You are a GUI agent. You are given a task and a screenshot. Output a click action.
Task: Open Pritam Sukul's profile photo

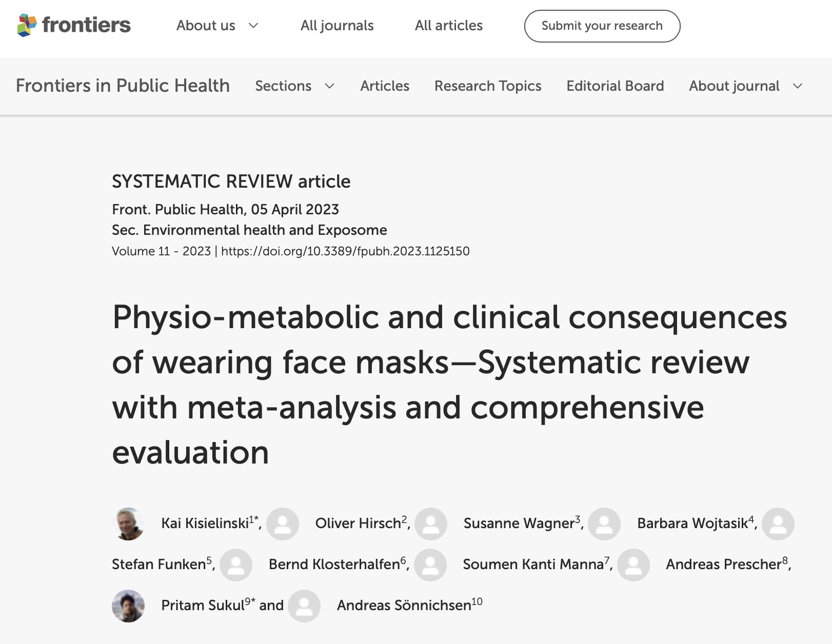(128, 606)
